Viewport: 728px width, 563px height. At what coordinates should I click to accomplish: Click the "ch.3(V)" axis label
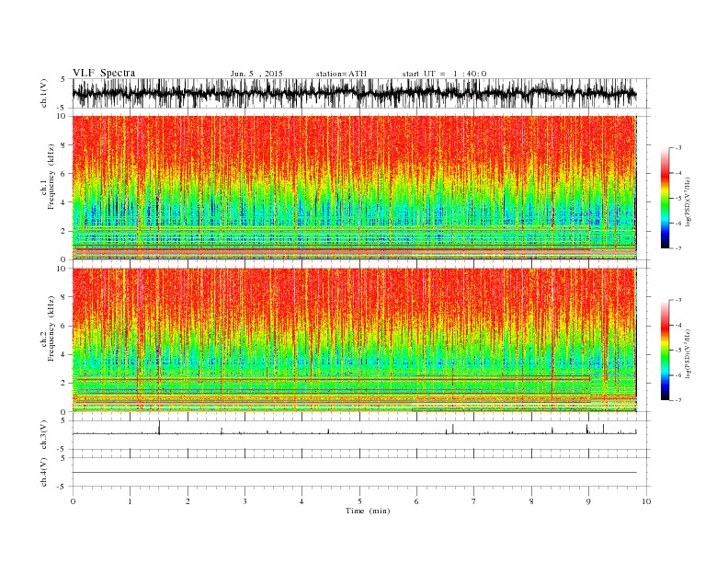(44, 435)
